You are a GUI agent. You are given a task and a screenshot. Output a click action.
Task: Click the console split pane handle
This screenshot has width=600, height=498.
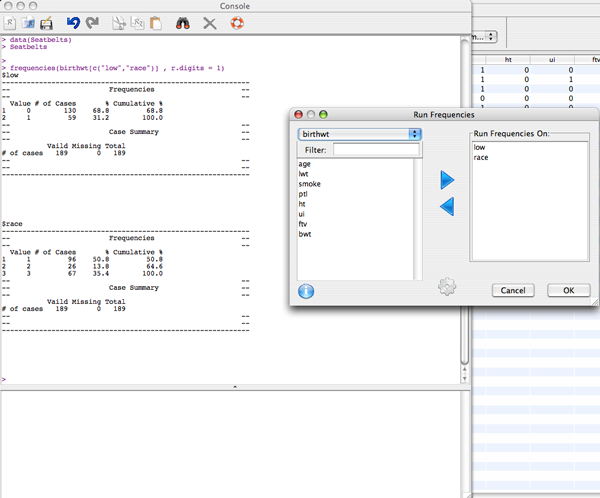[235, 387]
